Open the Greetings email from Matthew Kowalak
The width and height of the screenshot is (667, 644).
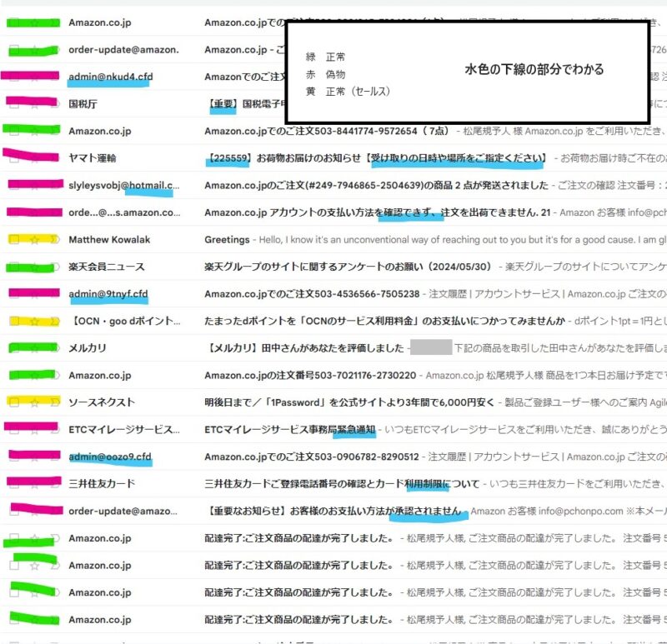333,240
